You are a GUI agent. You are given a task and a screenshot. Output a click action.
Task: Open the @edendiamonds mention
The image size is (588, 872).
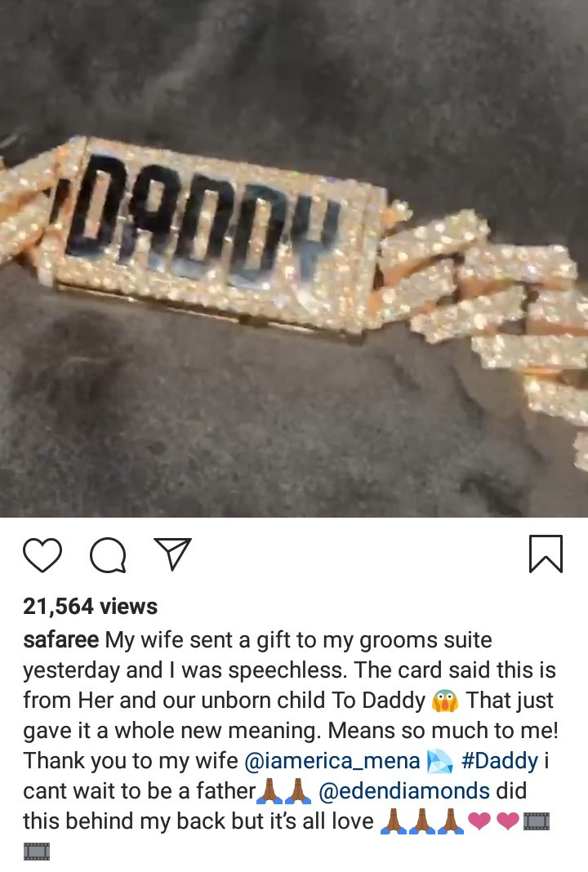[404, 791]
